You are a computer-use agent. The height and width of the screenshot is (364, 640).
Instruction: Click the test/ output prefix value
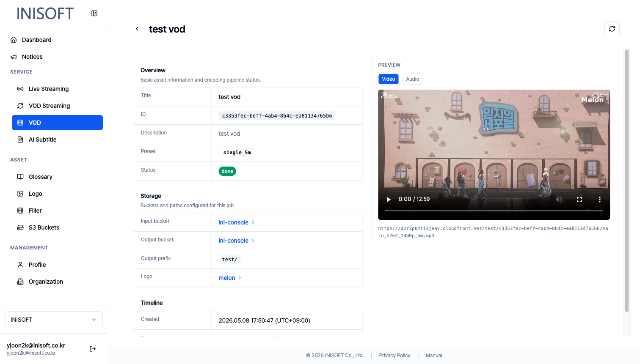tap(229, 260)
